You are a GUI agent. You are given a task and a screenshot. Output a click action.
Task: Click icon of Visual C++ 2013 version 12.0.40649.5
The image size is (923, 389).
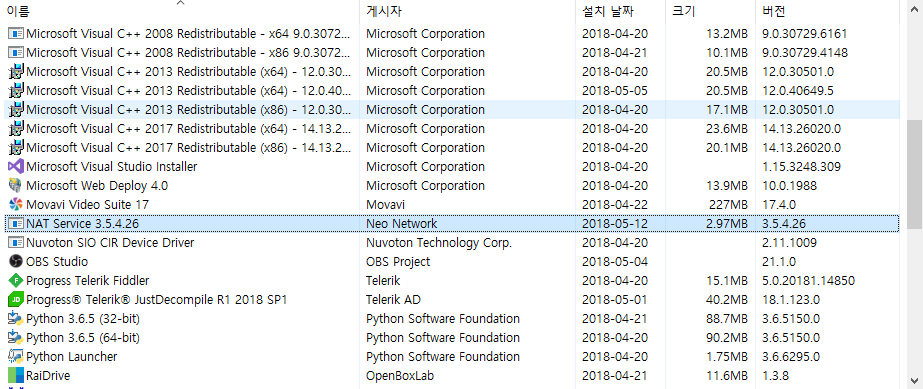(16, 91)
